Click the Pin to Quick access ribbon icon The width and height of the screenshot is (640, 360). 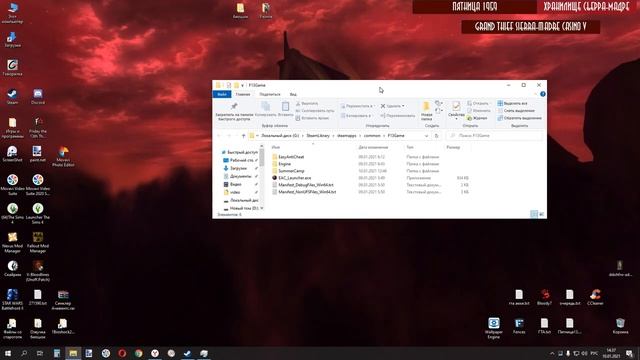click(234, 107)
